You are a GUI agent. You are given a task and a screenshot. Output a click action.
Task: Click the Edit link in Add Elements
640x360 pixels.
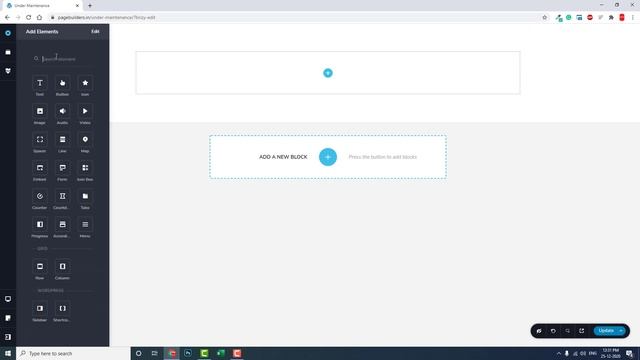(x=95, y=31)
